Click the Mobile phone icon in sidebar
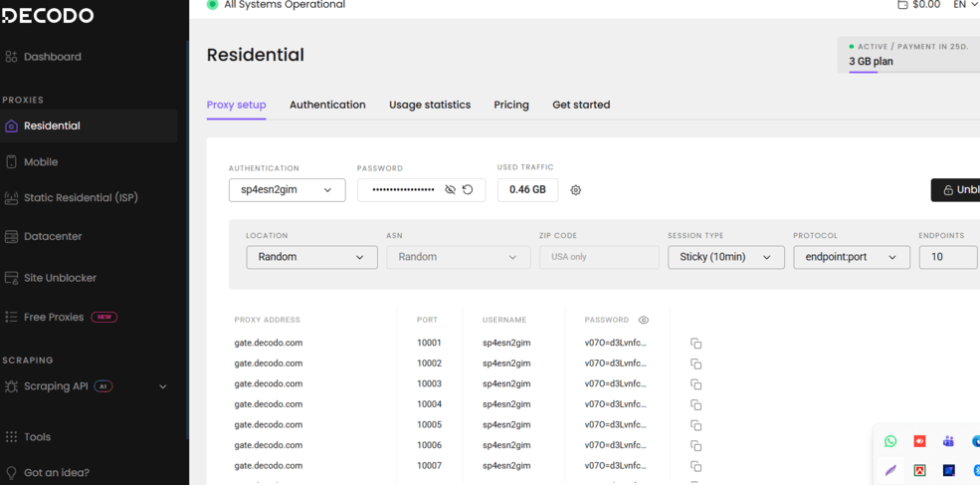Image resolution: width=980 pixels, height=485 pixels. (11, 162)
